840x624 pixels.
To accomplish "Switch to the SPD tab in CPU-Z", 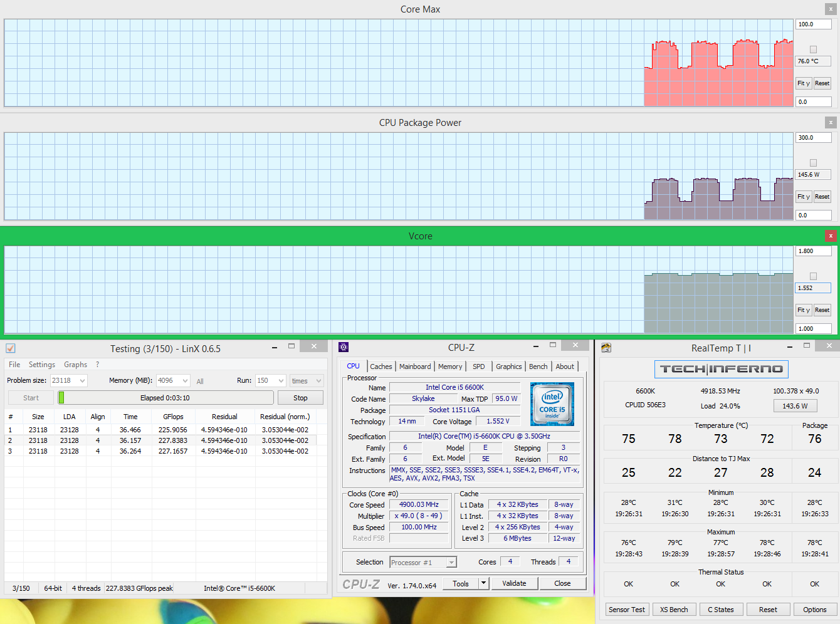I will 479,367.
